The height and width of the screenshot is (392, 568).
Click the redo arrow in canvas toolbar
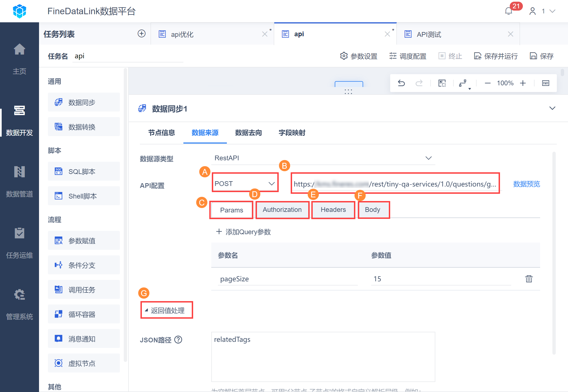click(419, 83)
